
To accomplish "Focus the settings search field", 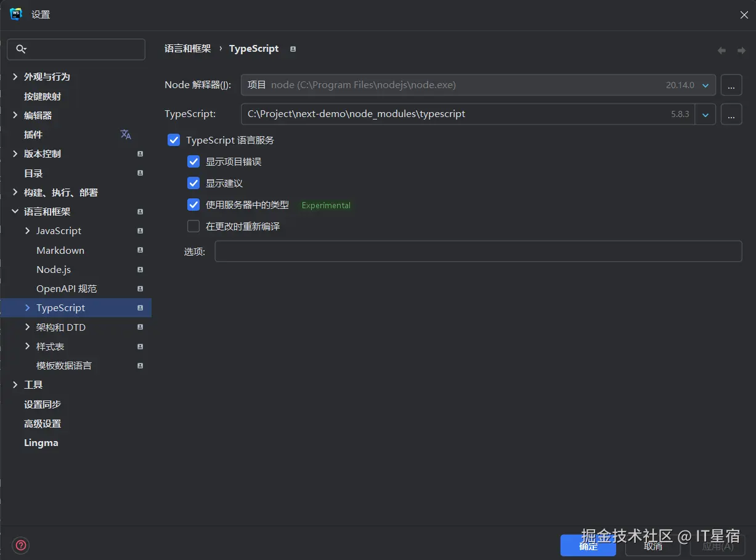I will (76, 49).
